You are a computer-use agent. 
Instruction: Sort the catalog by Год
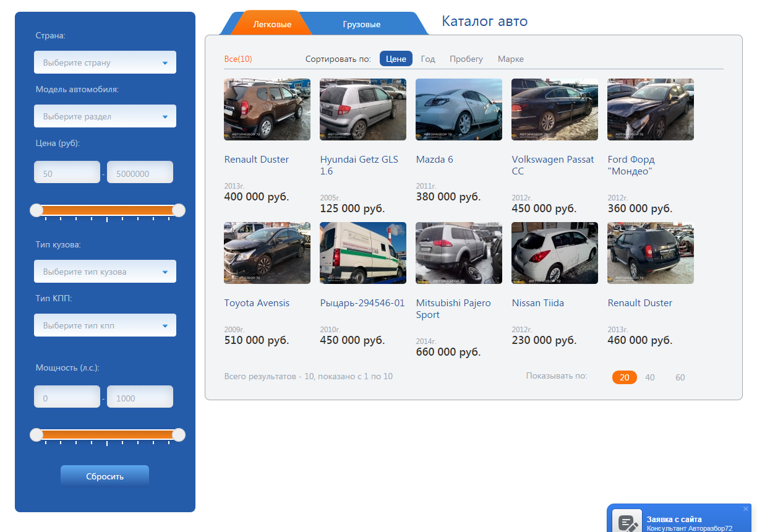coord(428,59)
